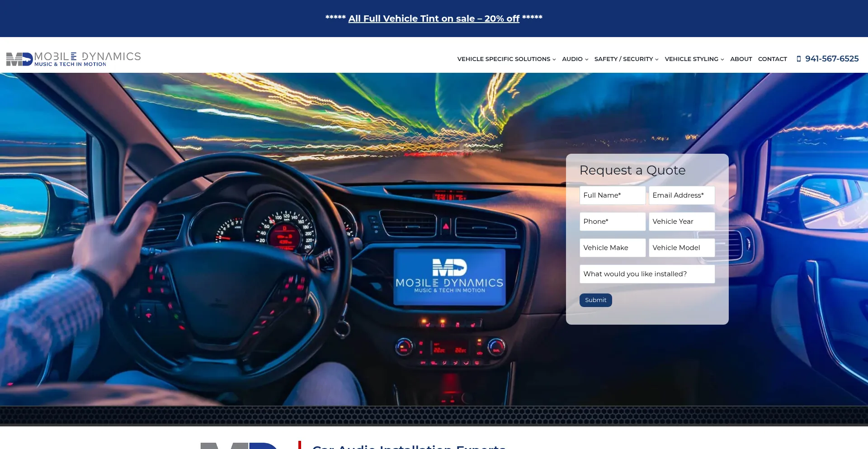Click the Mobile Dynamics logo in header

73,59
